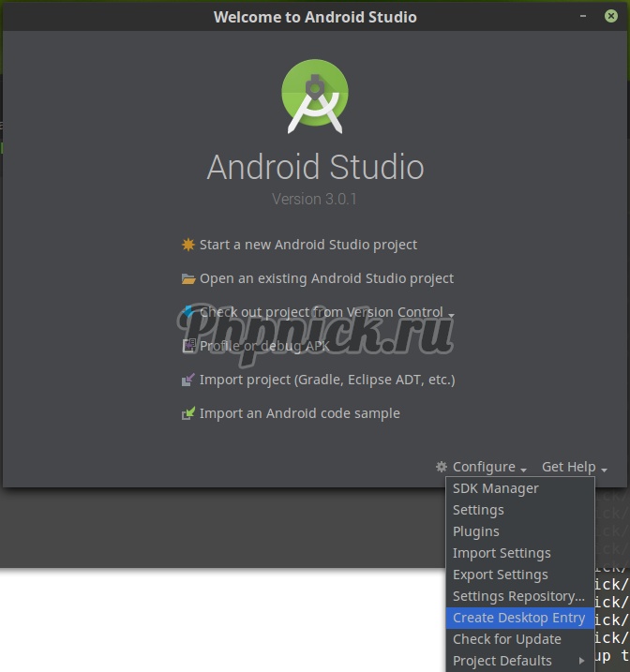The width and height of the screenshot is (630, 672).
Task: Collapse the Configure dropdown menu
Action: pos(489,467)
